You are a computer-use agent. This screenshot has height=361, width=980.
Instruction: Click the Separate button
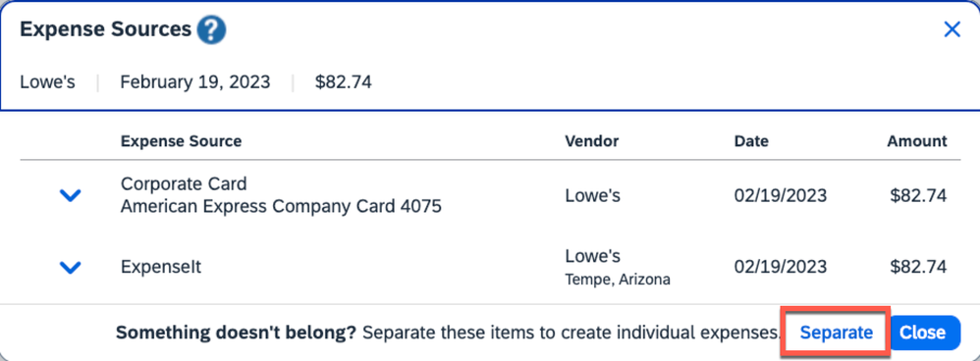837,333
